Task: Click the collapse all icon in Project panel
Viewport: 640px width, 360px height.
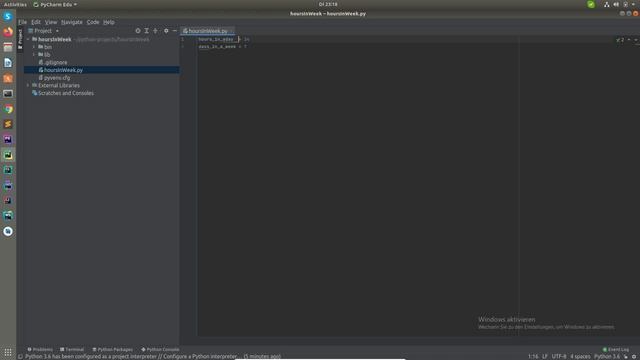Action: point(155,31)
